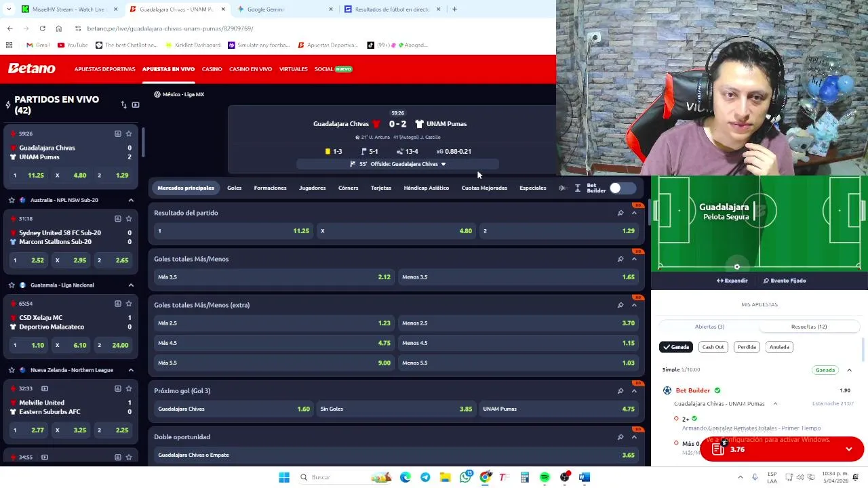Collapse the Goles totales Más/Menos (extra) market
This screenshot has width=868, height=488.
634,305
